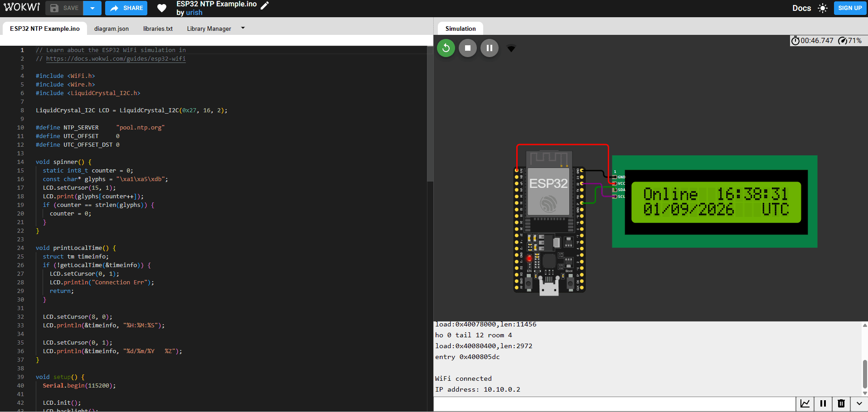Select the ESP32 board in diagram
868x412 pixels.
click(x=549, y=222)
